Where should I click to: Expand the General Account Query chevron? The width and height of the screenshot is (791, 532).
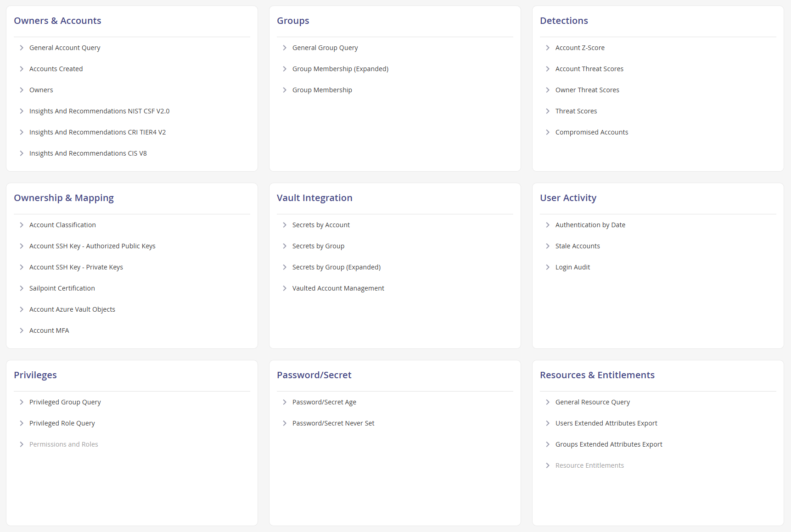[x=22, y=48]
